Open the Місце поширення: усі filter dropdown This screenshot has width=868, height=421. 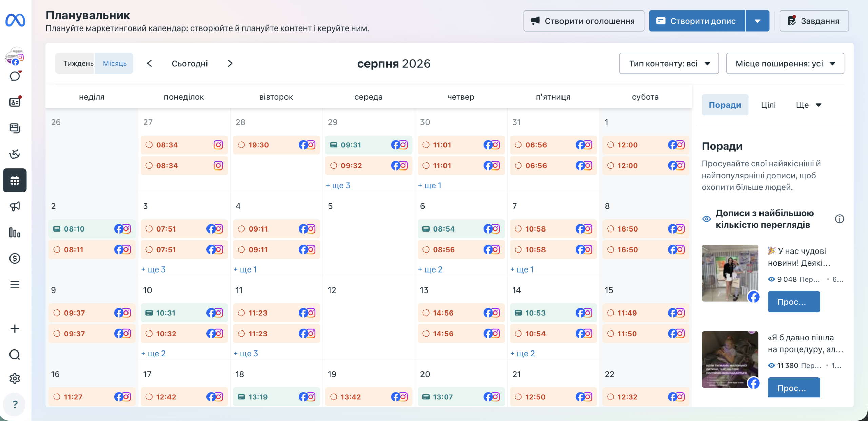[785, 63]
